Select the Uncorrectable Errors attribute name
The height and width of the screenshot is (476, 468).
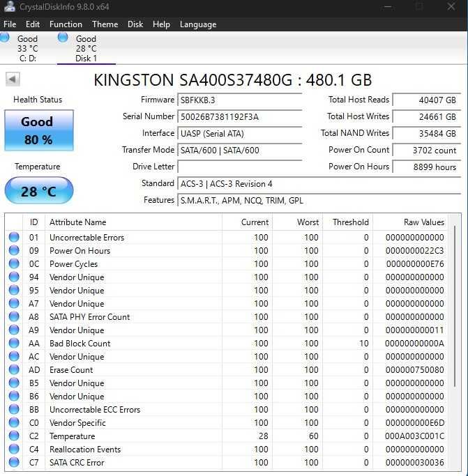tap(87, 238)
